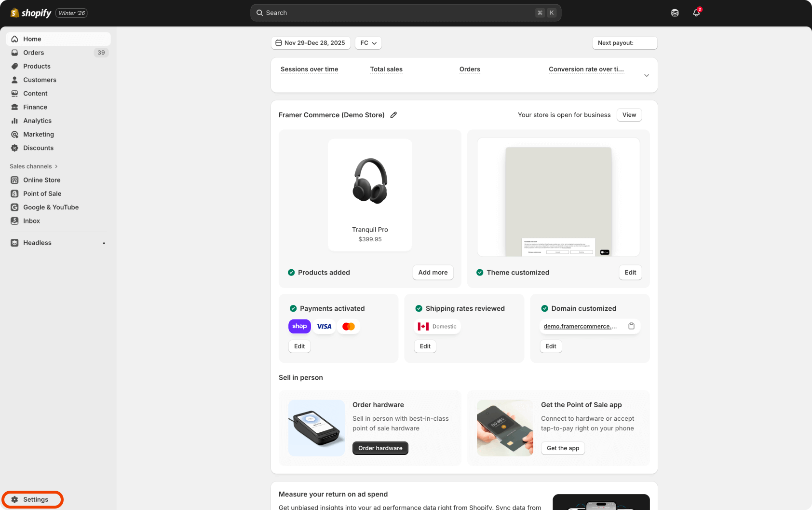Click the Orders count badge 39
Viewport: 812px width, 510px height.
point(101,53)
